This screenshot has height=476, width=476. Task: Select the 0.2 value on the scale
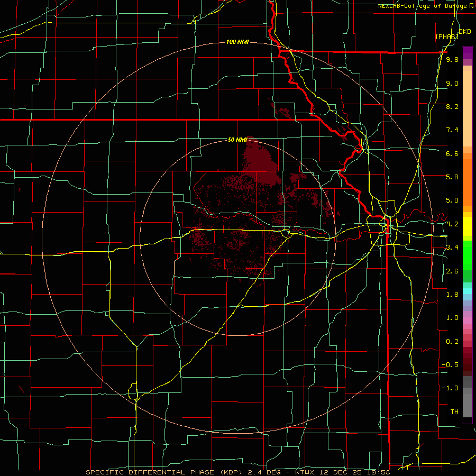click(x=452, y=342)
